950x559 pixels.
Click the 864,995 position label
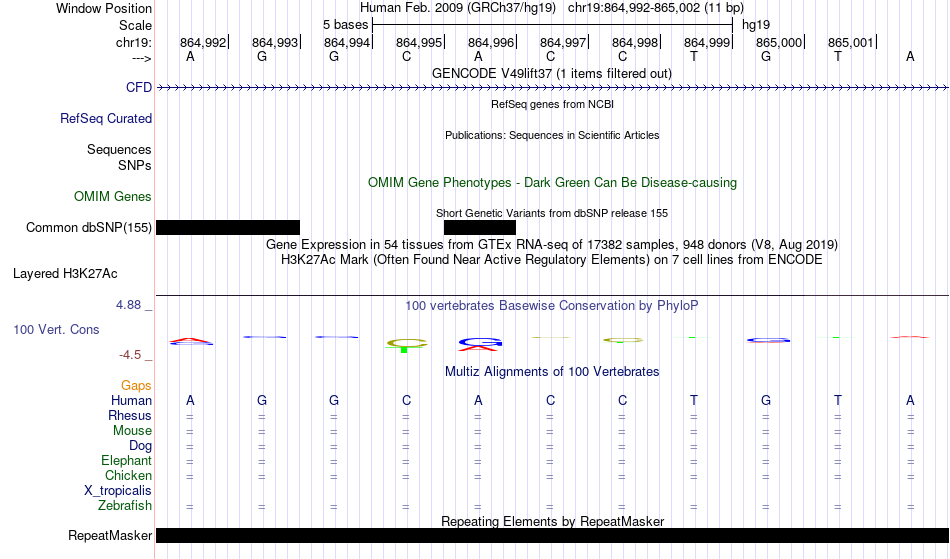[x=419, y=42]
